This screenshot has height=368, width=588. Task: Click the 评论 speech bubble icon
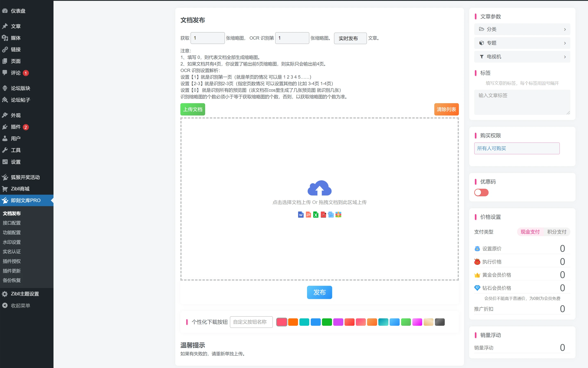pyautogui.click(x=5, y=73)
